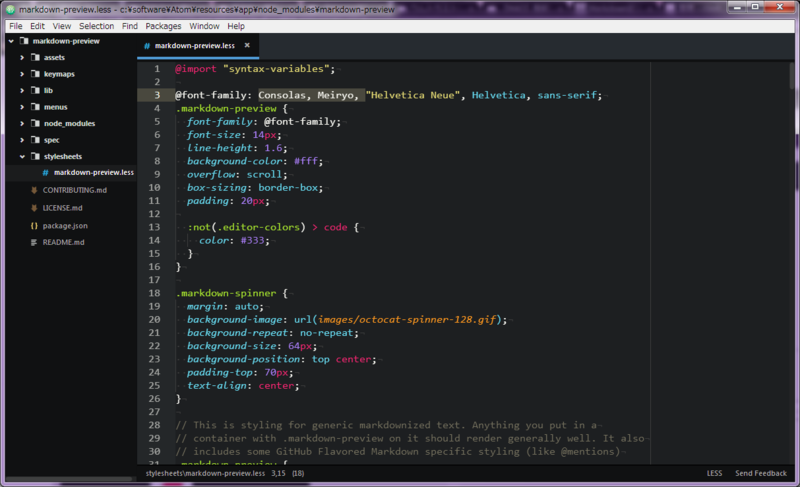Change the LESS grammar selector
Viewport: 800px width, 487px height.
(x=714, y=473)
